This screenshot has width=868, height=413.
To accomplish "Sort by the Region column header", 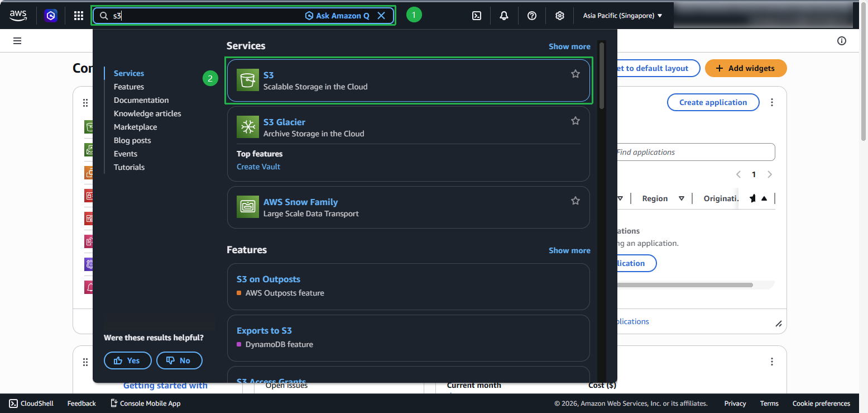I will pyautogui.click(x=663, y=198).
